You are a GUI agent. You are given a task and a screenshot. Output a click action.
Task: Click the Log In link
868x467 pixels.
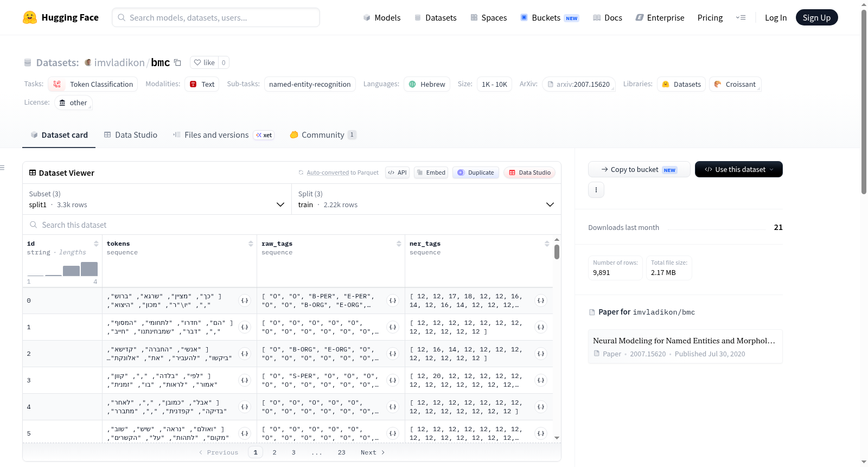click(x=776, y=17)
